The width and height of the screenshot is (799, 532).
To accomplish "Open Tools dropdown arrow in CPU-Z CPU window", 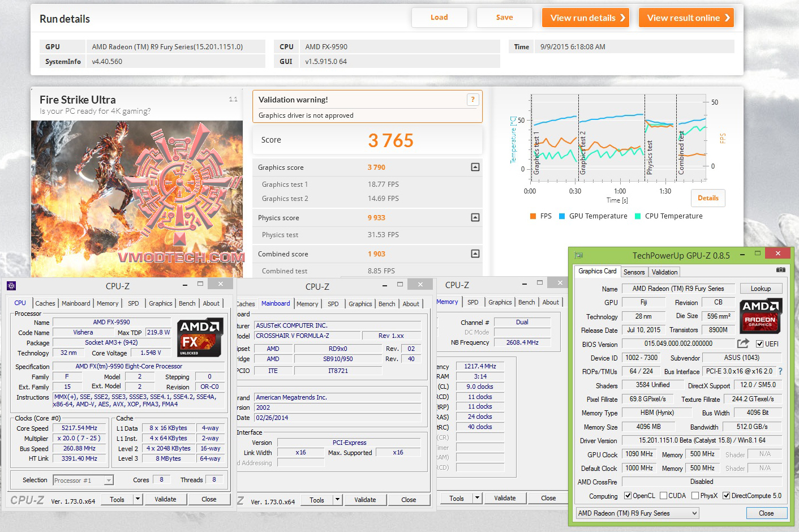I will pos(138,499).
